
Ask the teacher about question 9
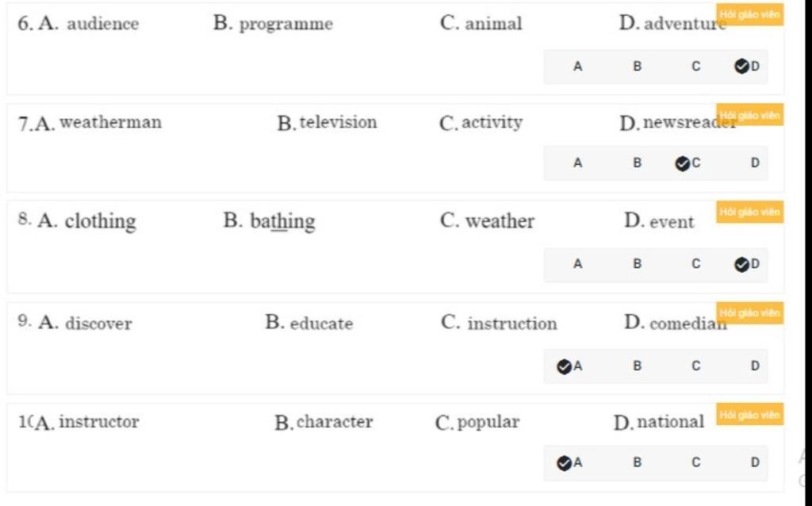[x=750, y=313]
